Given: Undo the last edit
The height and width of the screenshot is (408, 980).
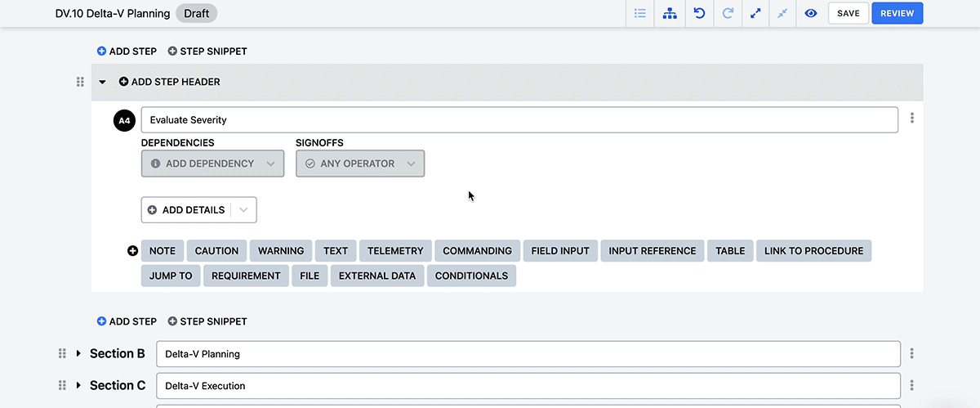Looking at the screenshot, I should click(x=699, y=14).
